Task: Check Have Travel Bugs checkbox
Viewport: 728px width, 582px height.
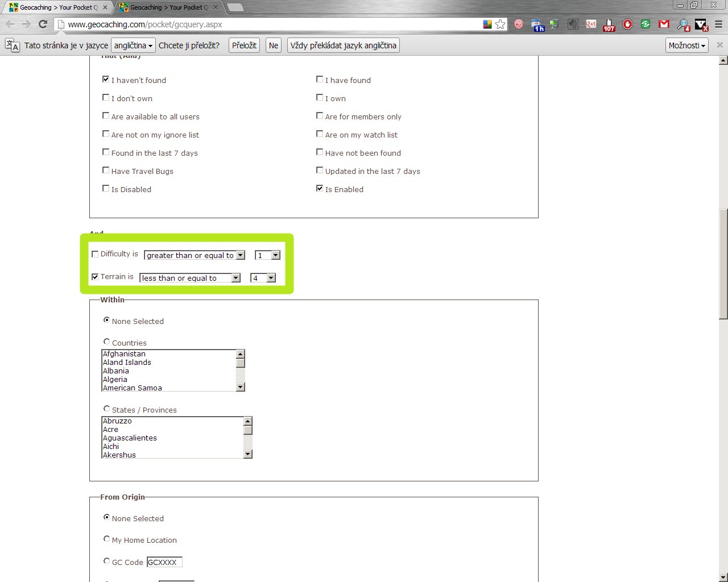Action: point(106,171)
